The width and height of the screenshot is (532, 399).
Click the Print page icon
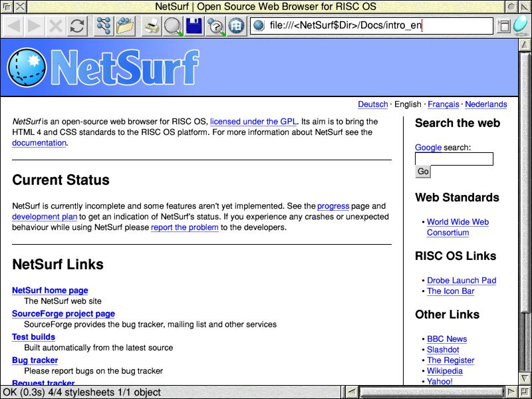[152, 26]
